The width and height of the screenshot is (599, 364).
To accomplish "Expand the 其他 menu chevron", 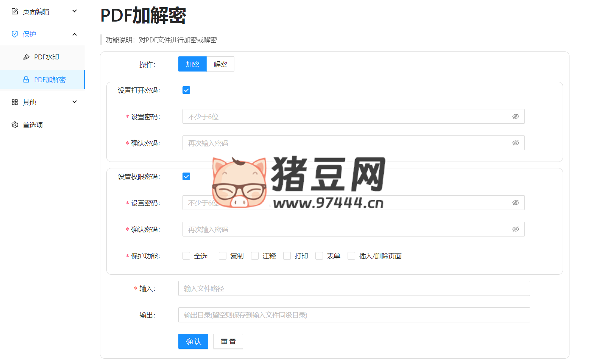I will [75, 102].
